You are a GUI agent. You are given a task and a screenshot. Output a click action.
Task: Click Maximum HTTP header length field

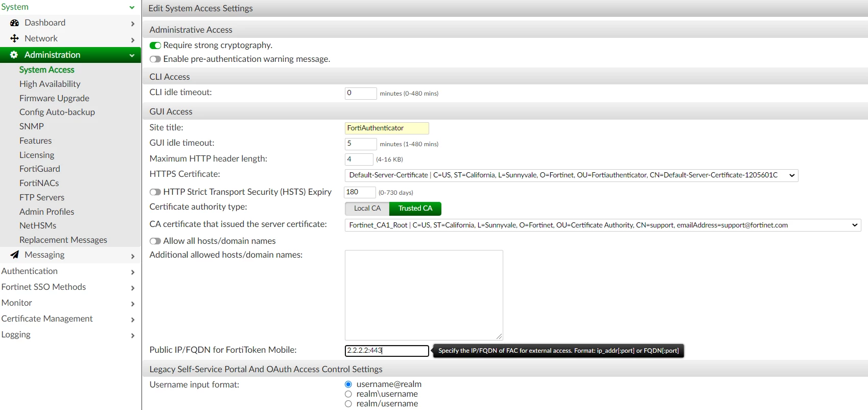point(359,160)
